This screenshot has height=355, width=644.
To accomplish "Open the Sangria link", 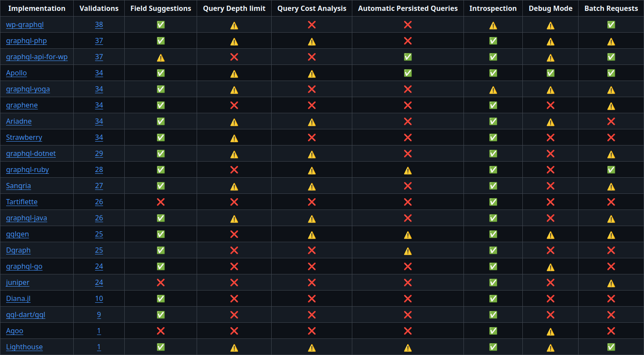I will pos(18,186).
